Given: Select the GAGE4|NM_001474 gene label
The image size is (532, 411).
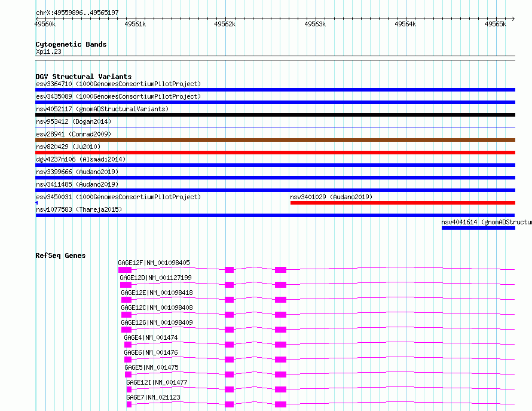Looking at the screenshot, I should point(151,337).
